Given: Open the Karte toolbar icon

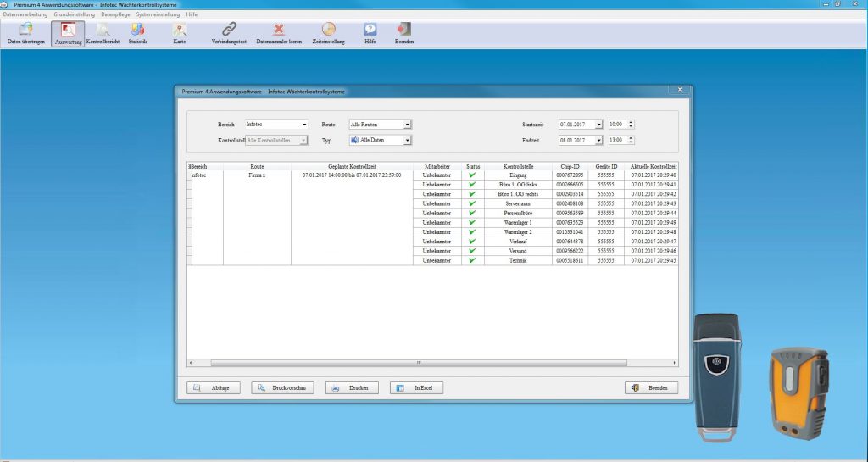Looking at the screenshot, I should coord(180,32).
